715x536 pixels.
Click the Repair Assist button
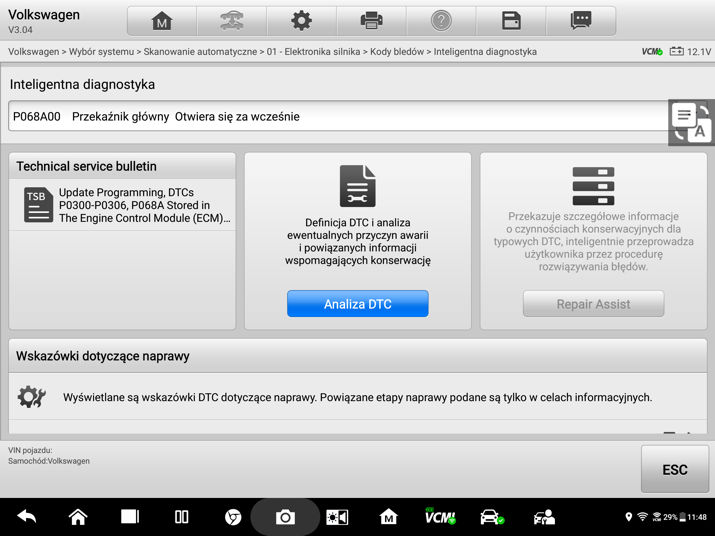[593, 304]
